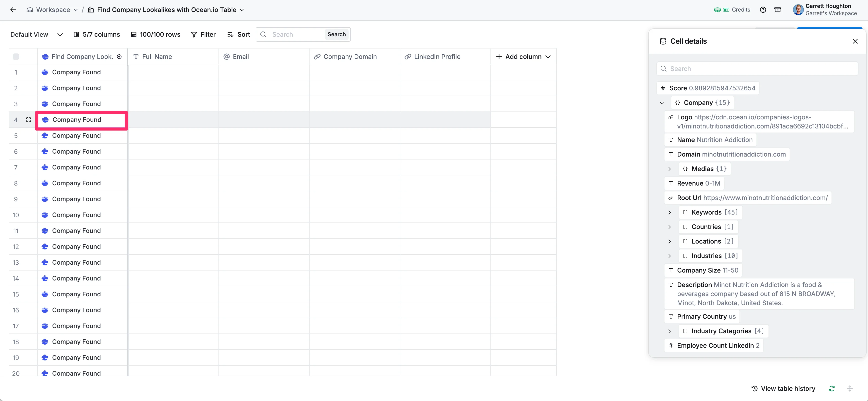The height and width of the screenshot is (401, 868).
Task: Click the run icon on Find Company Look. column
Action: (x=119, y=57)
